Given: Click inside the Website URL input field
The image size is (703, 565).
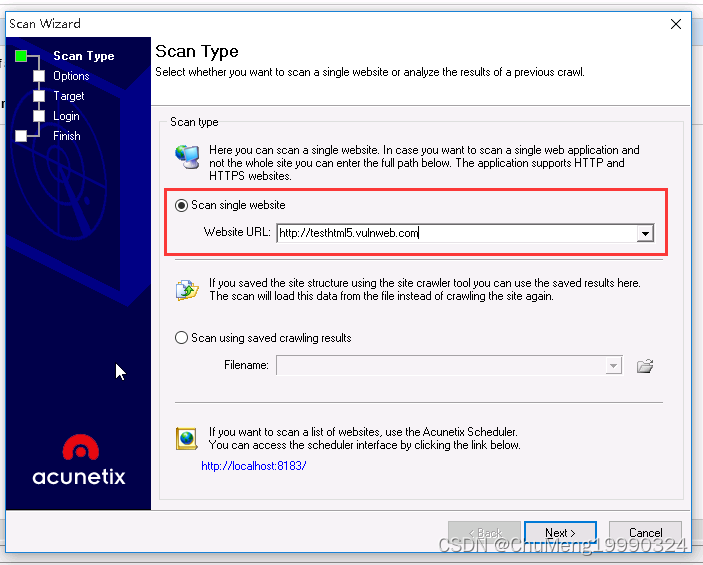Looking at the screenshot, I should click(456, 233).
